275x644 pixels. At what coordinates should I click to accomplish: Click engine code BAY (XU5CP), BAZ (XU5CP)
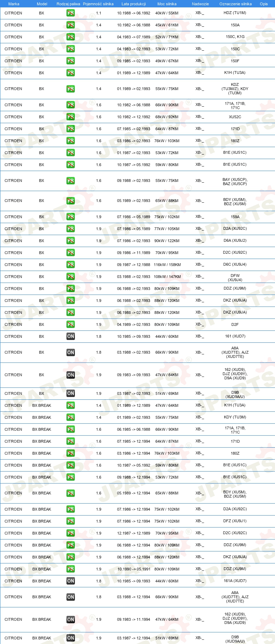pos(235,182)
